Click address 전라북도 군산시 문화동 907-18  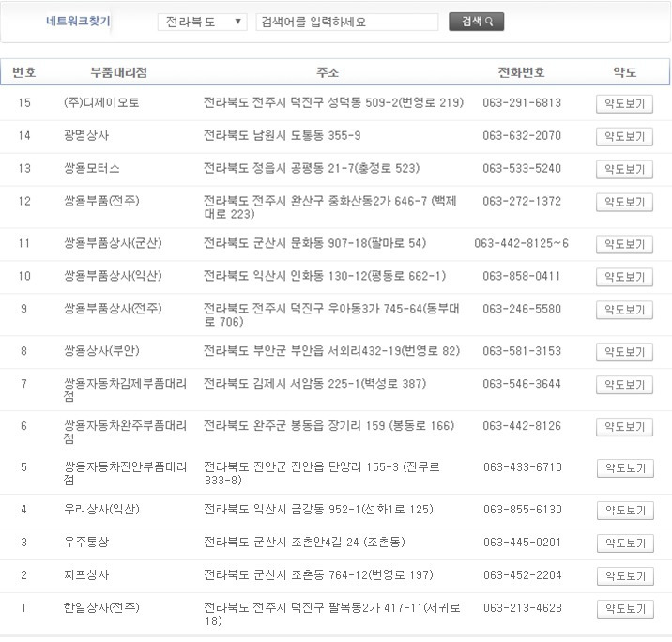coord(314,243)
